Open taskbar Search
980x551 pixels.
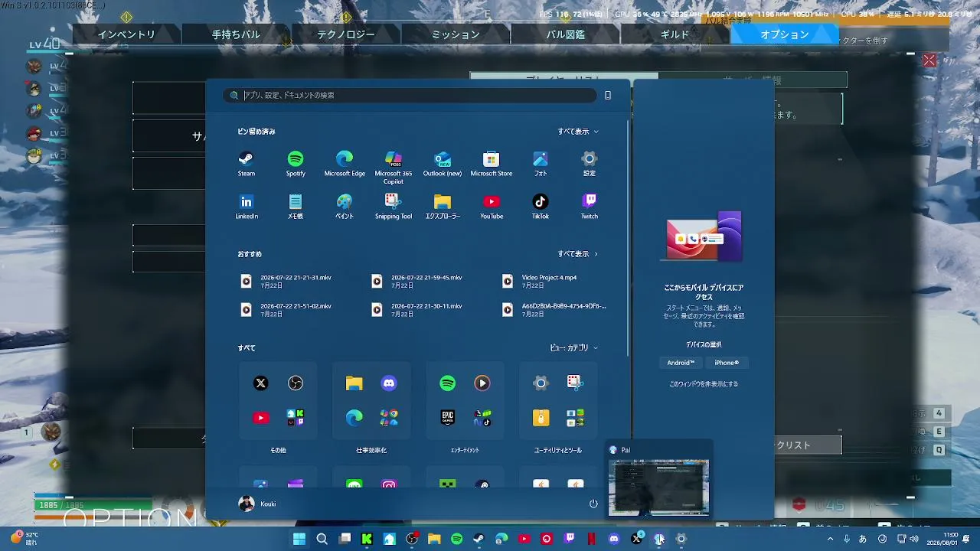pyautogui.click(x=322, y=539)
